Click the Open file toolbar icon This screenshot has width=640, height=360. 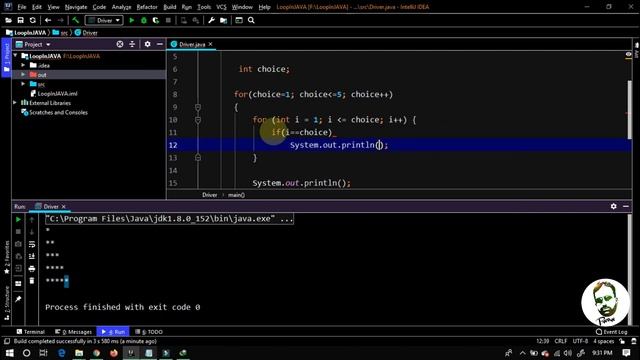[9, 20]
